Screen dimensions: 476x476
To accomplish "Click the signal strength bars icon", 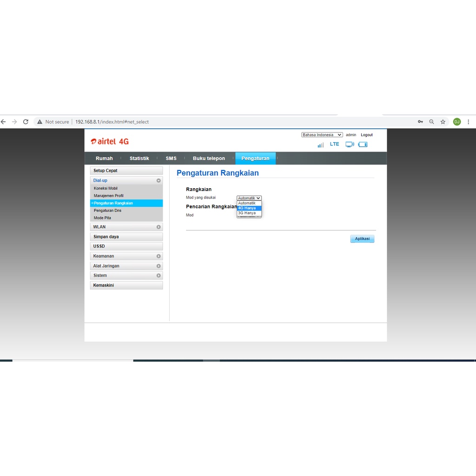I will coord(321,145).
